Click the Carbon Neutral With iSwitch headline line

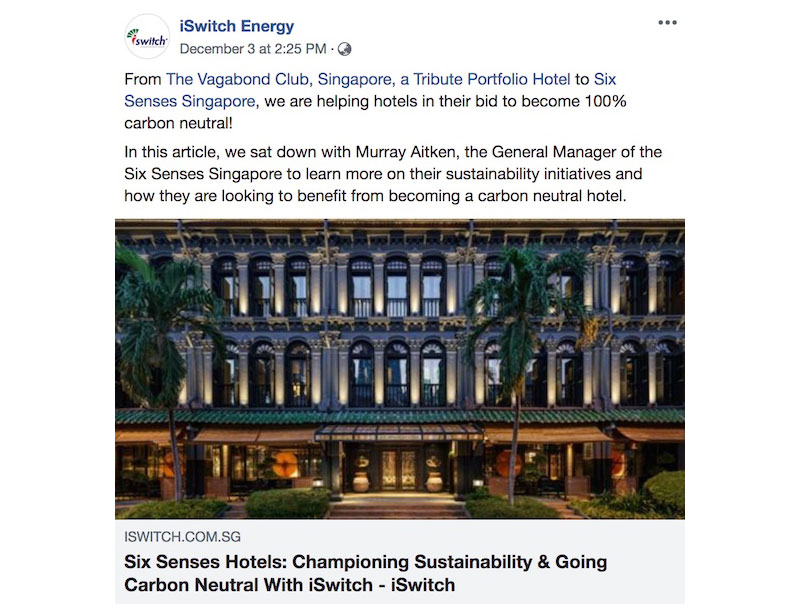click(289, 585)
